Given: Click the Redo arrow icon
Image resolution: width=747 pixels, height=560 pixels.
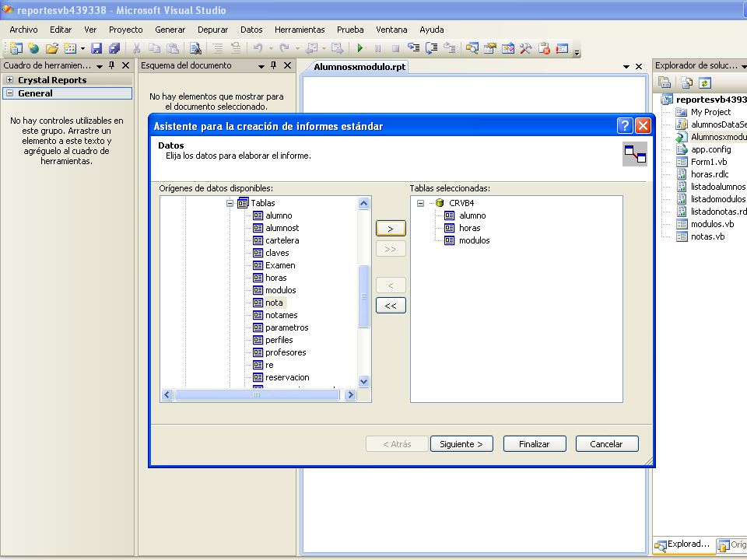Looking at the screenshot, I should (x=285, y=48).
